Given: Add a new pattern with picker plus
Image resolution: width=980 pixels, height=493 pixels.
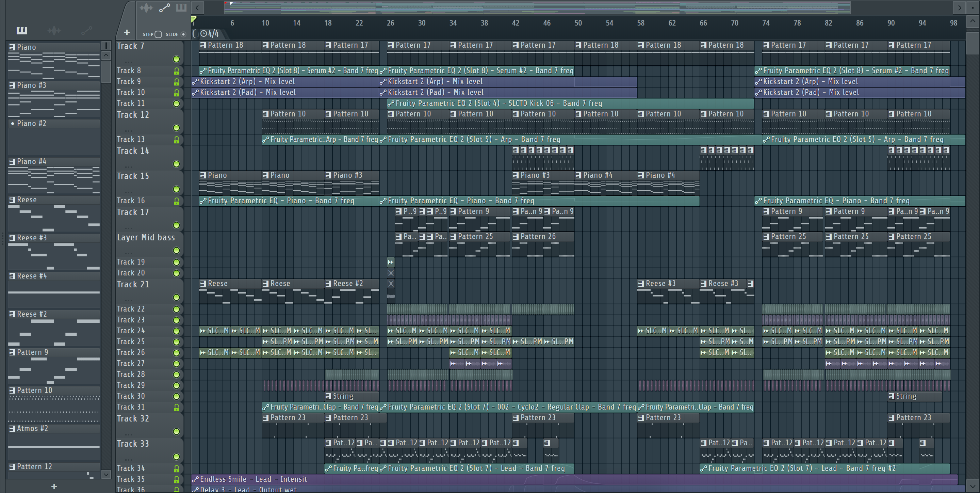Looking at the screenshot, I should (54, 486).
